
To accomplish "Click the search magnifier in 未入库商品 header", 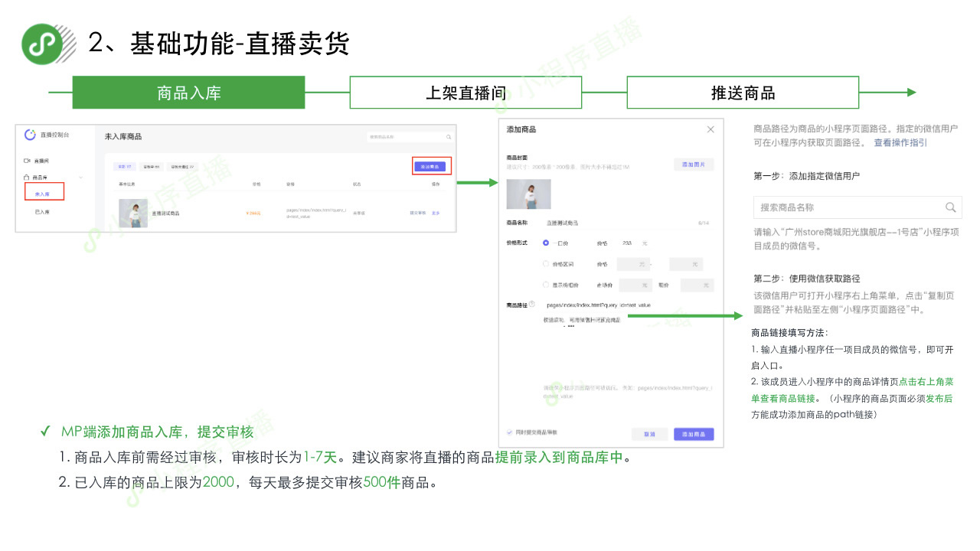I will (x=449, y=137).
